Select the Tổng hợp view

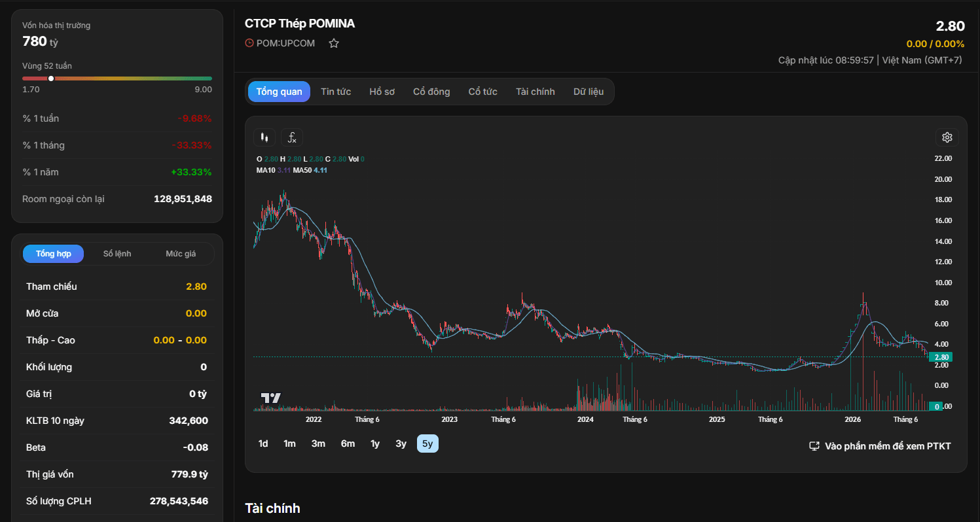[54, 254]
